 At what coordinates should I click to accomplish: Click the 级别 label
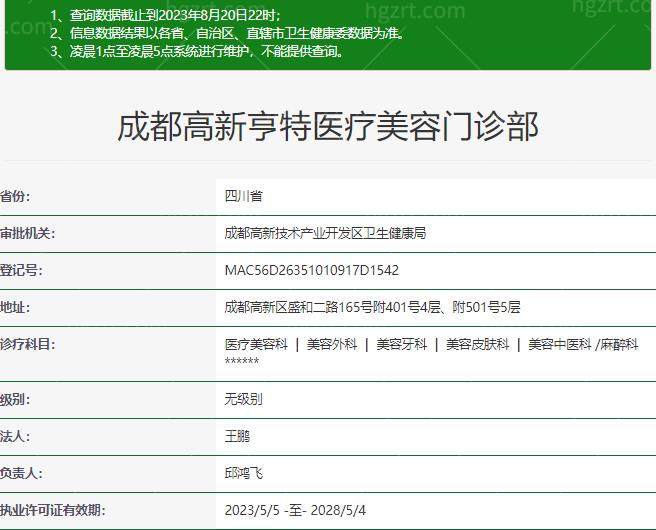tap(15, 399)
